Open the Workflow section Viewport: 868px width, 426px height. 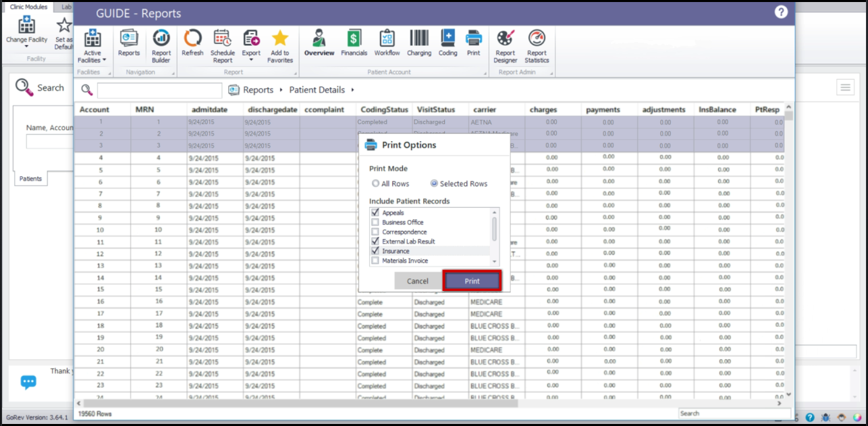coord(387,43)
